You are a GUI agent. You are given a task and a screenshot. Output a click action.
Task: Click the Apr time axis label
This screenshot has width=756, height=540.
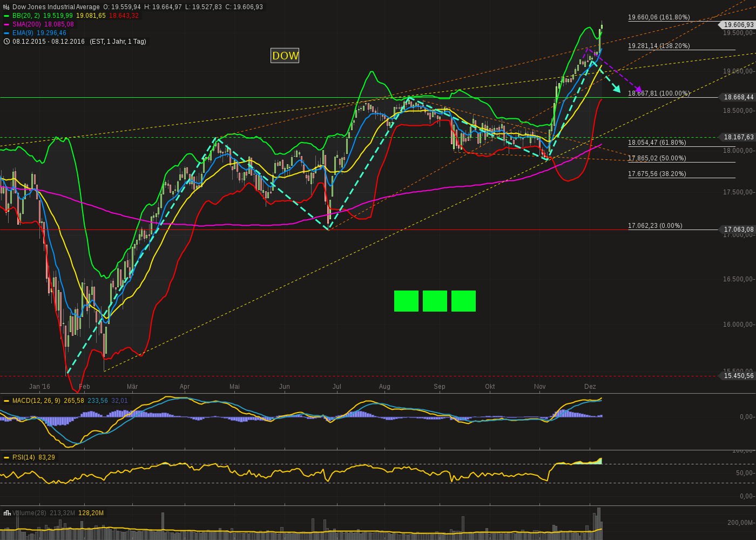[185, 387]
